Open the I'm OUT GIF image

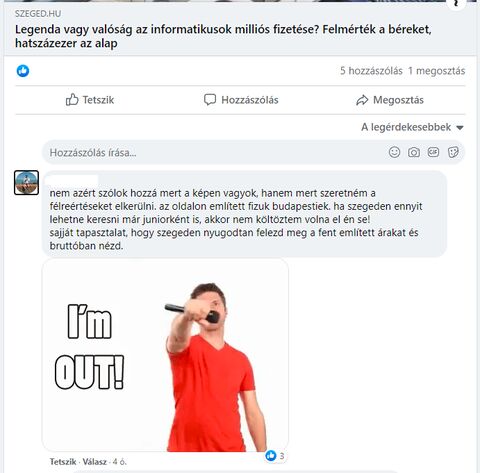[165, 355]
